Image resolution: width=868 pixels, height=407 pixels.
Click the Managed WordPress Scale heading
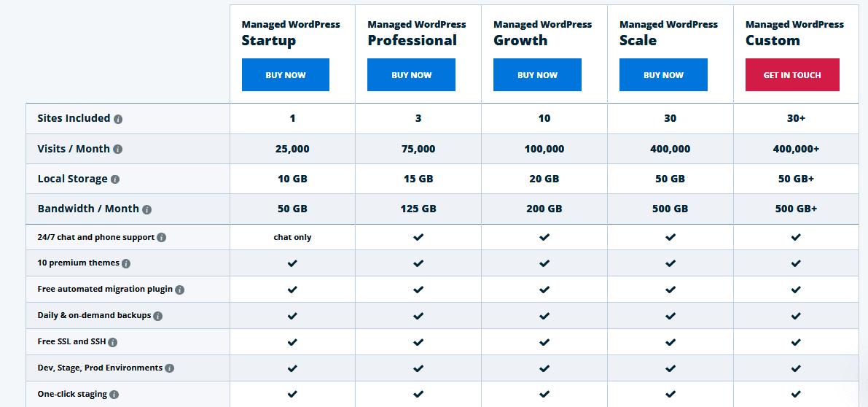click(x=669, y=34)
